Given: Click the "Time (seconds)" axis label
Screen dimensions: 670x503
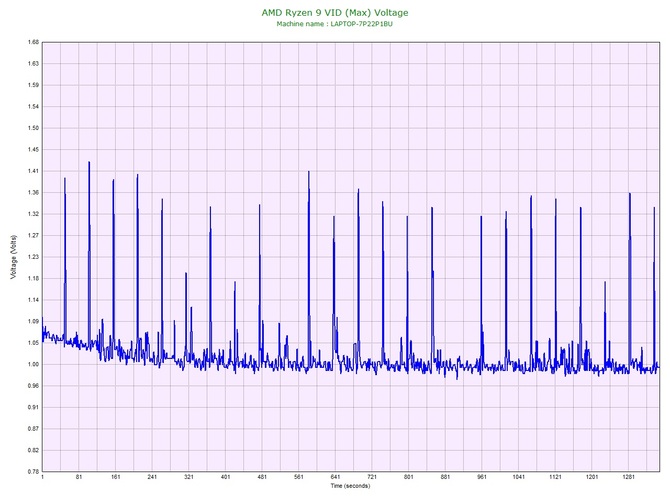Looking at the screenshot, I should tap(350, 486).
